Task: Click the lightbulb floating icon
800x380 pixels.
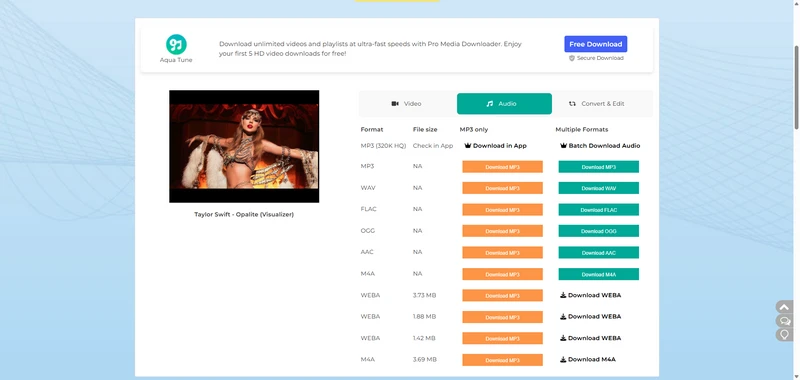Action: tap(784, 335)
